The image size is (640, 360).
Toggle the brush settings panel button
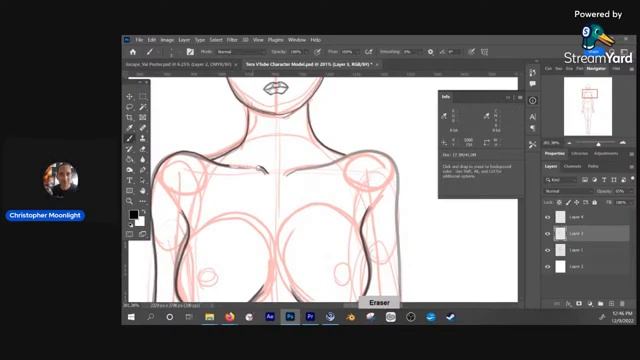tap(190, 52)
